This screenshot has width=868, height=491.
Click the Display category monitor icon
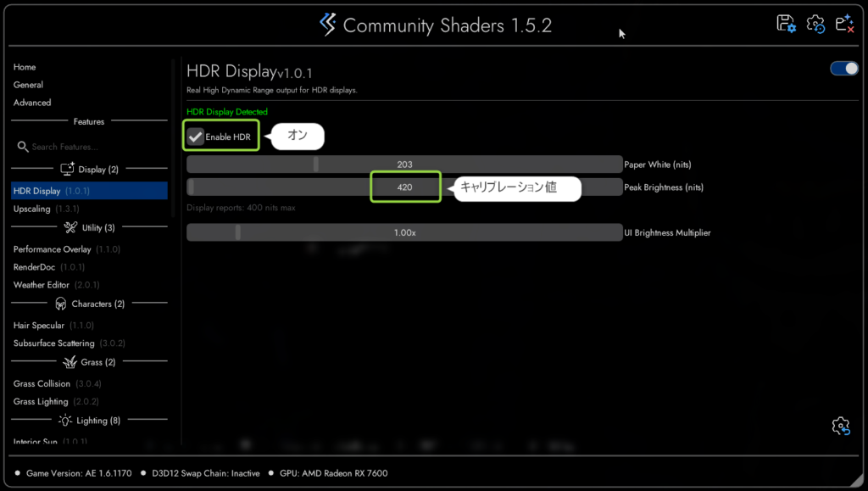tap(68, 169)
